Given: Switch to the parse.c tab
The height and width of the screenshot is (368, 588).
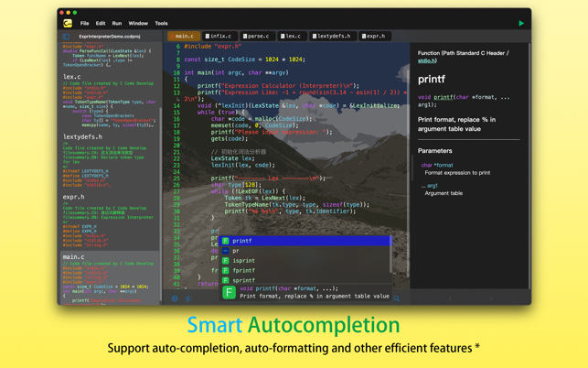Looking at the screenshot, I should pyautogui.click(x=257, y=36).
